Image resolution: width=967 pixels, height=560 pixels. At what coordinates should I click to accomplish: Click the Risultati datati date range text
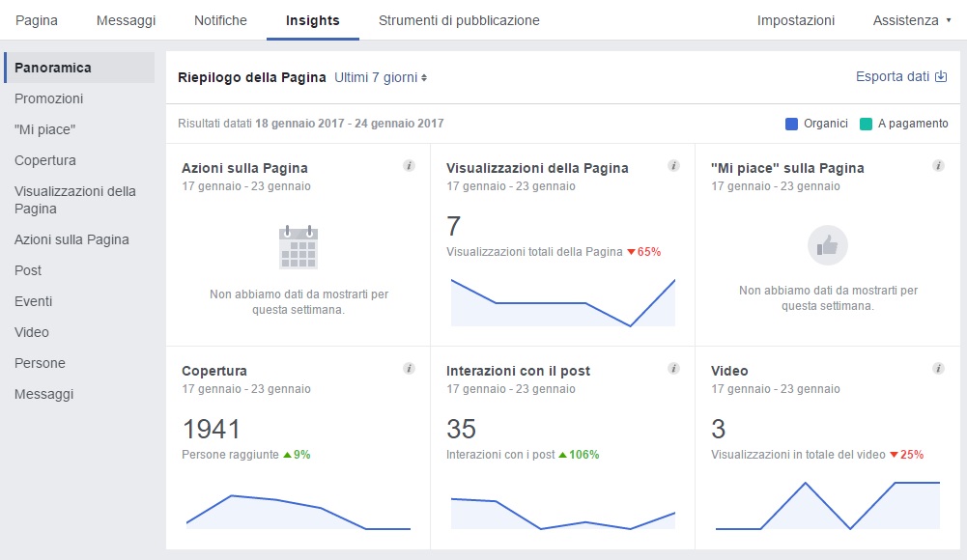click(x=311, y=124)
